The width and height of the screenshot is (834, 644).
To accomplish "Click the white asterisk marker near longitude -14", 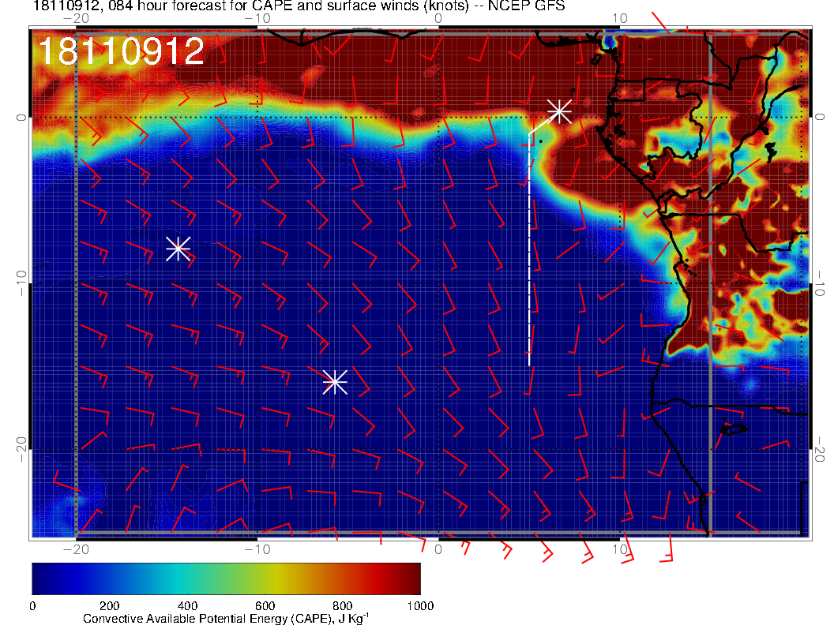I will 178,248.
